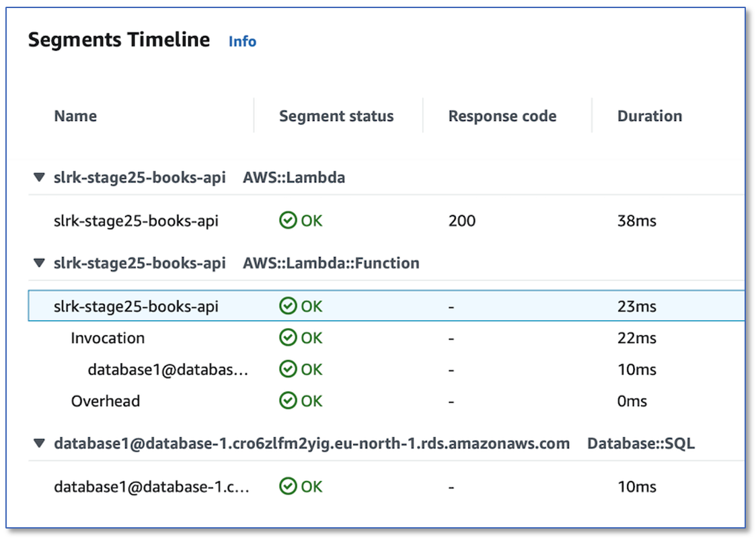Open the Segments Timeline Info link
Image resolution: width=756 pixels, height=542 pixels.
point(242,41)
